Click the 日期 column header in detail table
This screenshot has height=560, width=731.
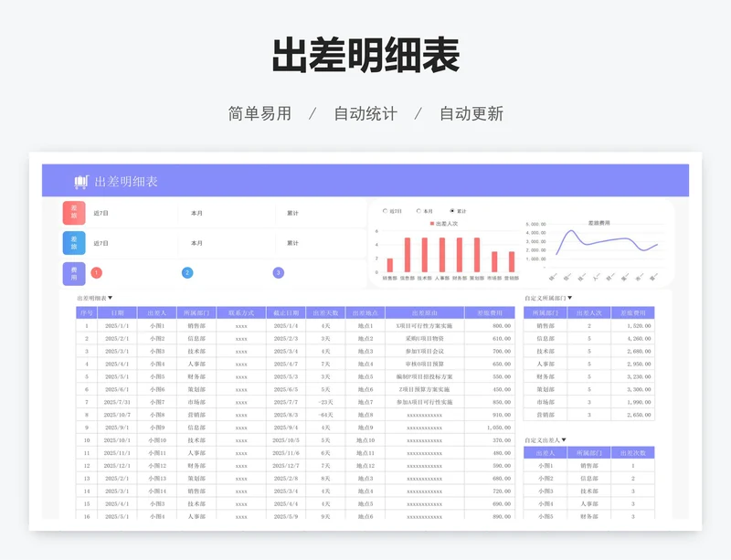click(118, 312)
